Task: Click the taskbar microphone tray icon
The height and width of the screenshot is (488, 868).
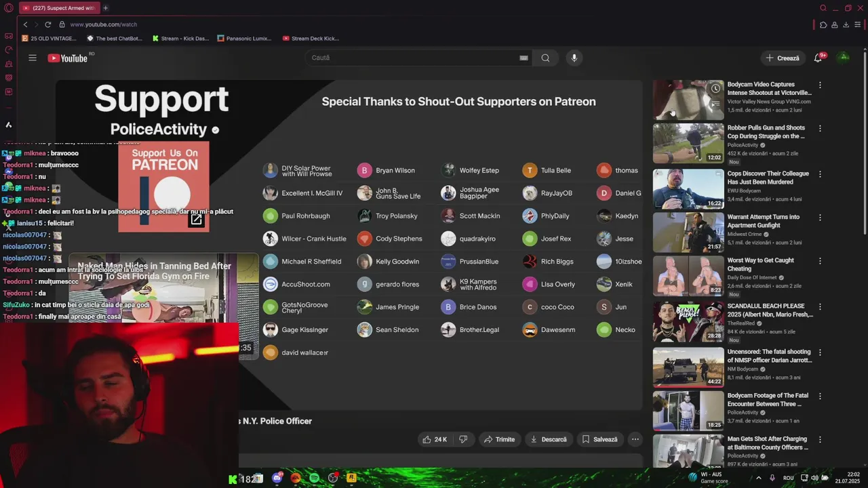Action: pyautogui.click(x=772, y=478)
